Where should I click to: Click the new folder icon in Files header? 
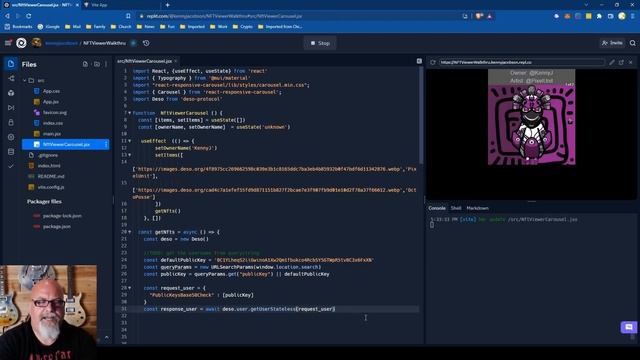pyautogui.click(x=97, y=64)
